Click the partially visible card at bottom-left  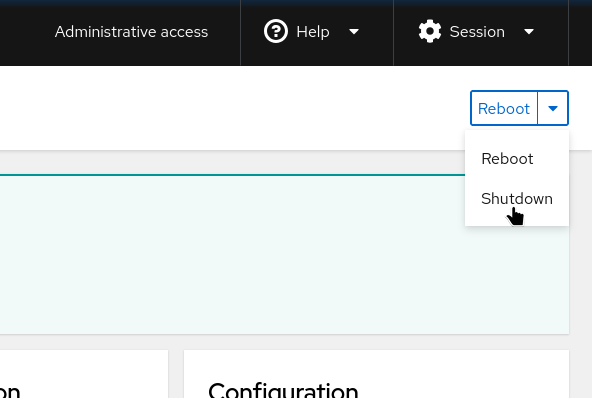(x=83, y=374)
